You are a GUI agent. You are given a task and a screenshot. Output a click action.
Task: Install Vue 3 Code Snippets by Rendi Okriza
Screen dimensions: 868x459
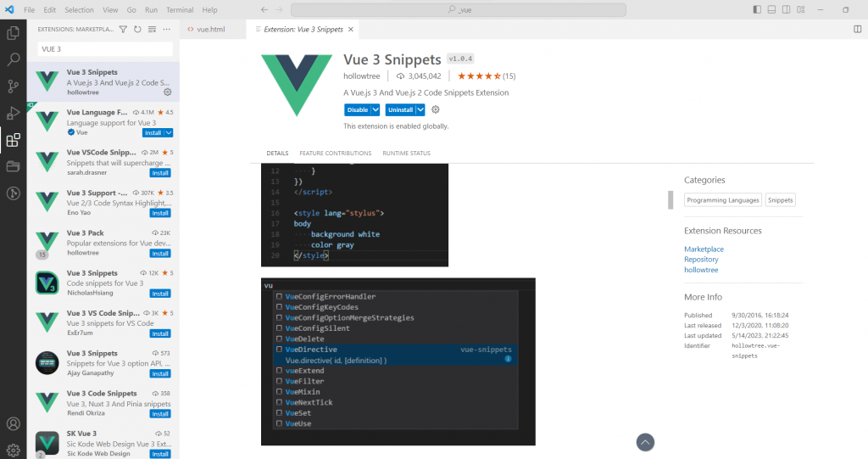click(160, 414)
